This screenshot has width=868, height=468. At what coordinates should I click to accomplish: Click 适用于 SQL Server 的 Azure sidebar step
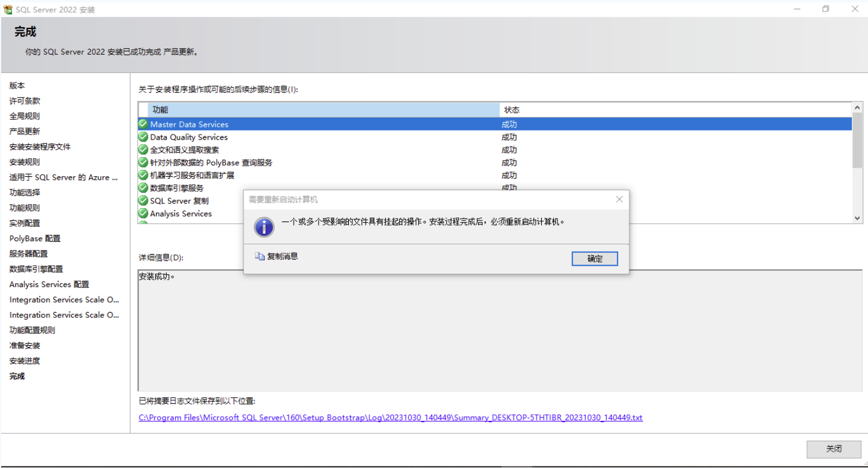coord(64,177)
